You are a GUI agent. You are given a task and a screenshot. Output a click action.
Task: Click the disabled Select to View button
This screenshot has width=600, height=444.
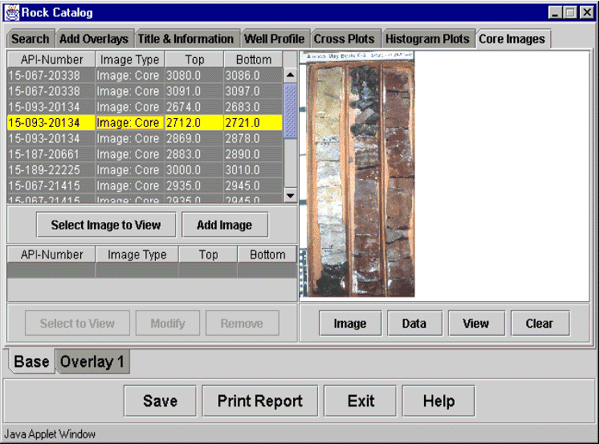[x=77, y=323]
